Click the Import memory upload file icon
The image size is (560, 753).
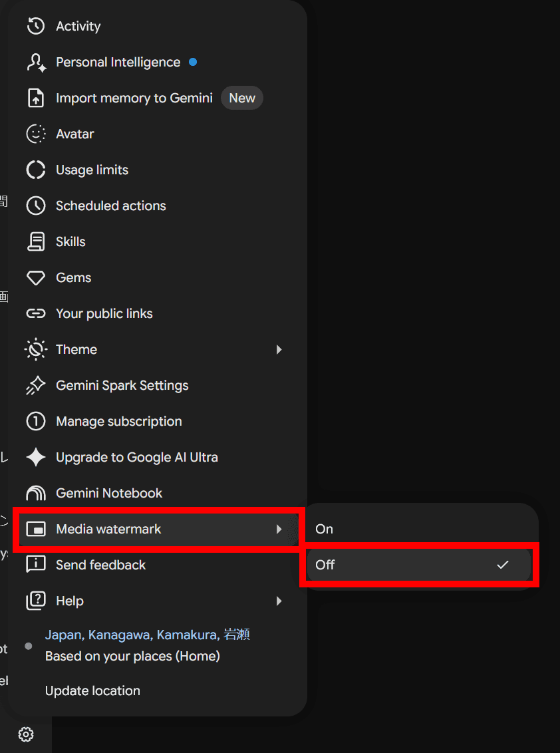36,98
